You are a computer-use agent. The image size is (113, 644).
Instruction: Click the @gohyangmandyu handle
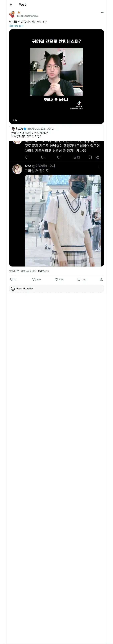click(28, 16)
